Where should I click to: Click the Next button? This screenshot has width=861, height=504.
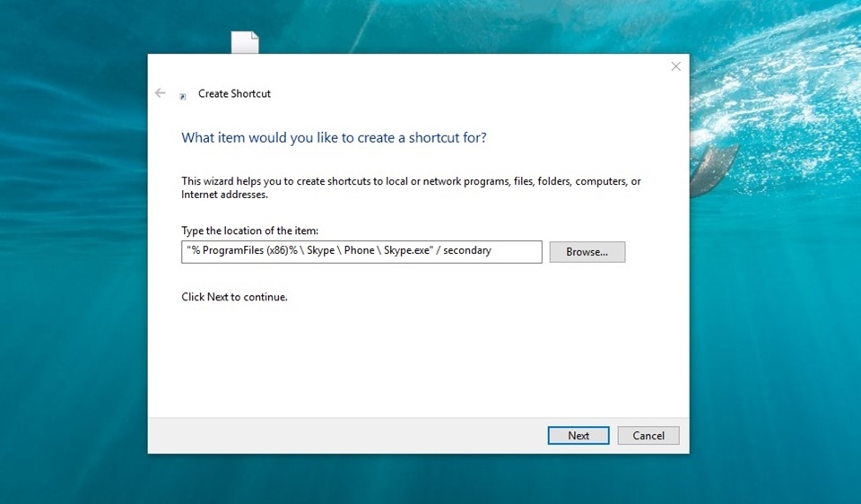tap(578, 435)
